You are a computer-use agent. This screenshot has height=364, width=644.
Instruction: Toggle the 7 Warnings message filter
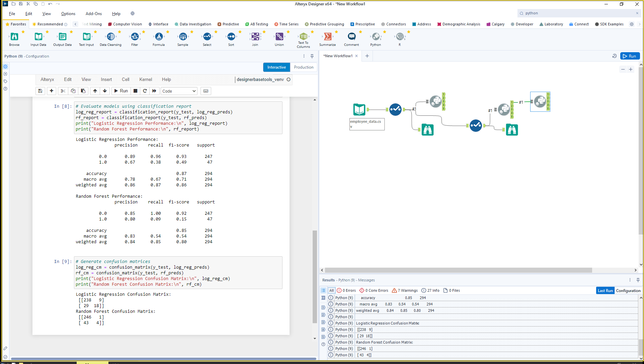pos(404,290)
